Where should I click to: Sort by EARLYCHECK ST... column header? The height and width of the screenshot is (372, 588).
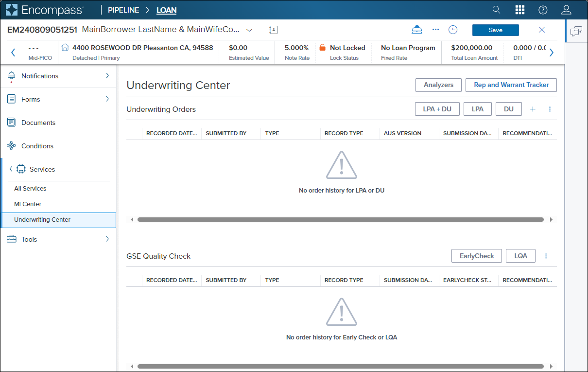(x=467, y=280)
